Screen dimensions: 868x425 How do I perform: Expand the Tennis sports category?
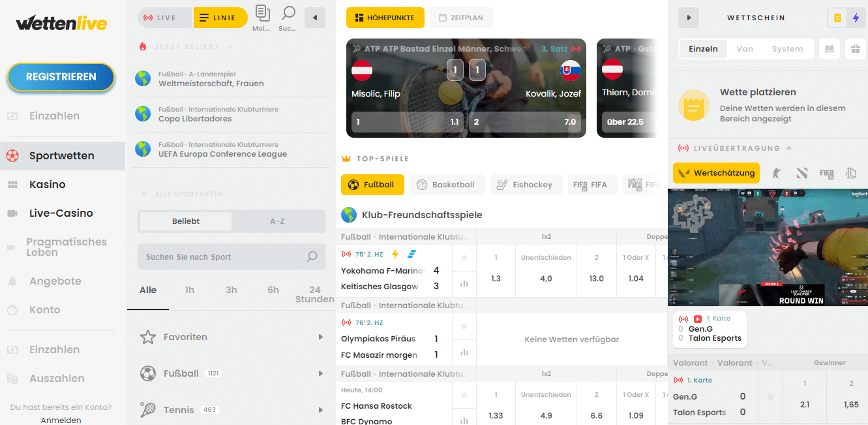232,410
